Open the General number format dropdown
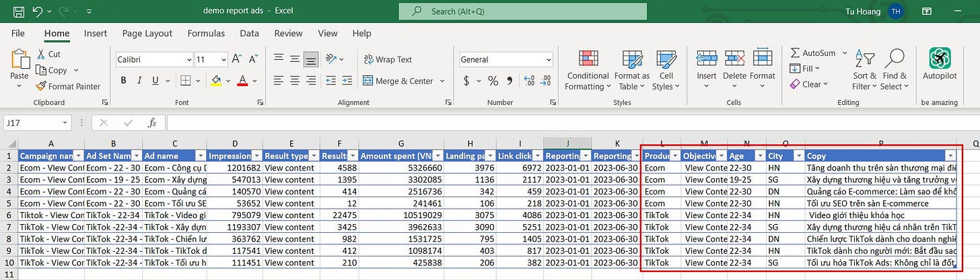 pyautogui.click(x=547, y=59)
